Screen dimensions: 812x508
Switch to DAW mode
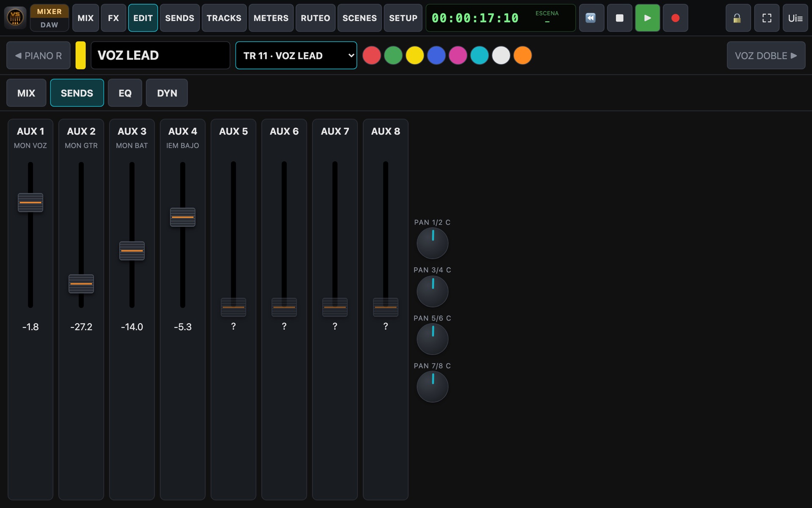(49, 25)
